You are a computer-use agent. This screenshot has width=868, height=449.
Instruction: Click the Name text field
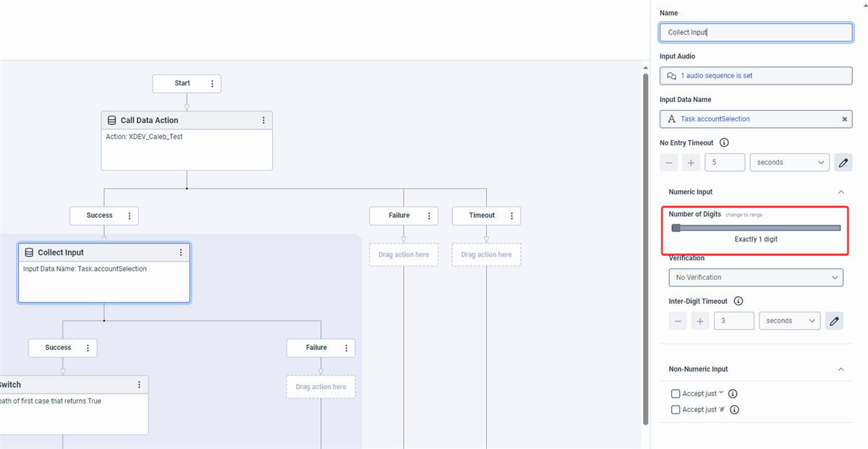[x=755, y=33]
